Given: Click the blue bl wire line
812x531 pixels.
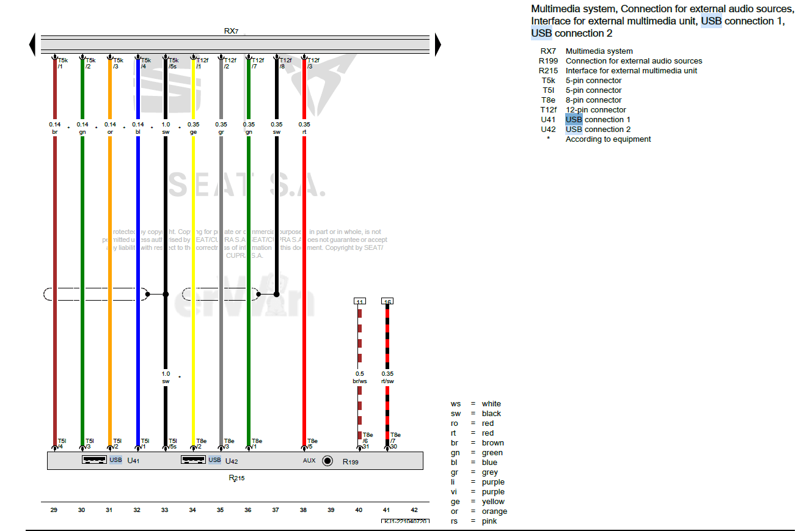Looking at the screenshot, I should point(138,244).
